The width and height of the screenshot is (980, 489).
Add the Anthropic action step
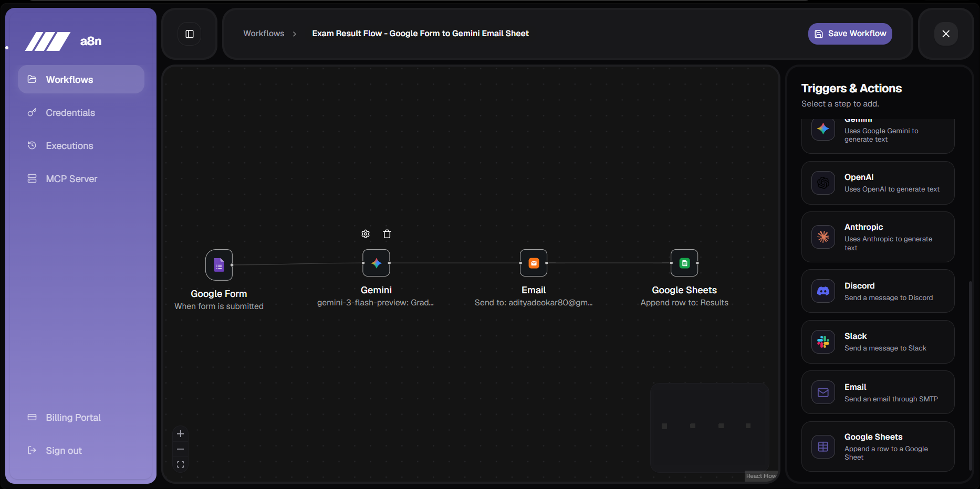tap(878, 237)
